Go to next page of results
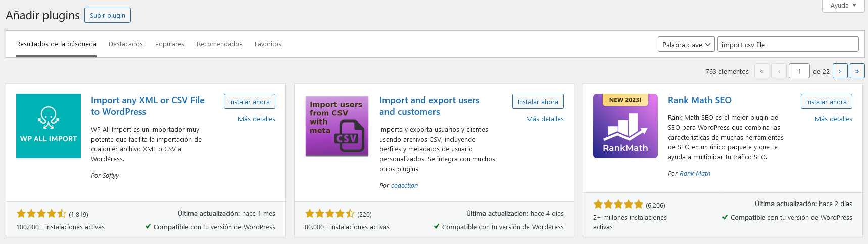This screenshot has width=868, height=244. tap(840, 71)
